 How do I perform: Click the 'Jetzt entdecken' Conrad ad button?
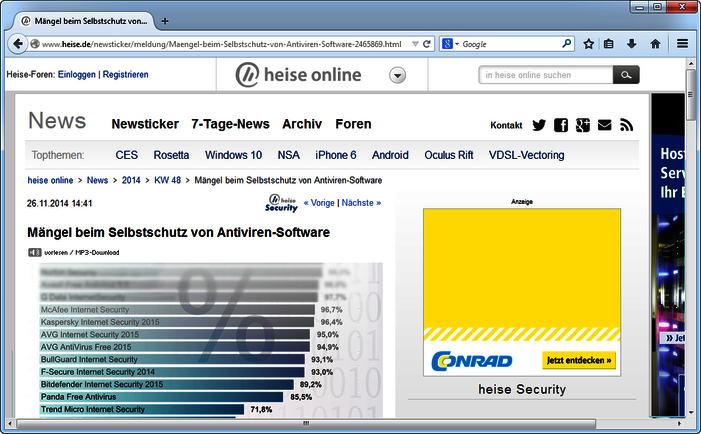[578, 360]
